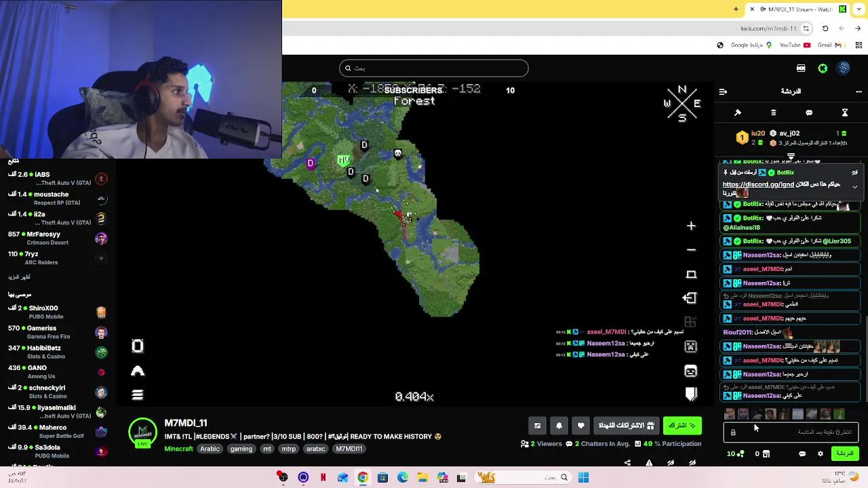
Task: Open File Explorer from the taskbar
Action: point(422,478)
